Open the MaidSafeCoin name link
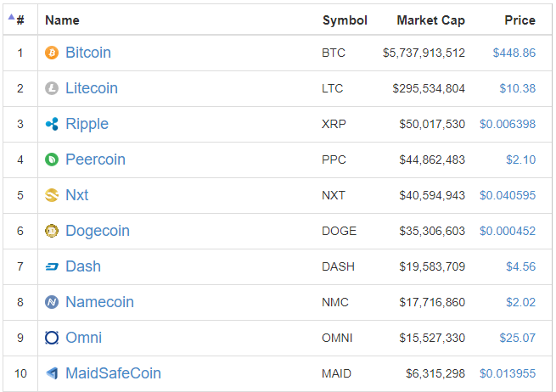 click(113, 373)
